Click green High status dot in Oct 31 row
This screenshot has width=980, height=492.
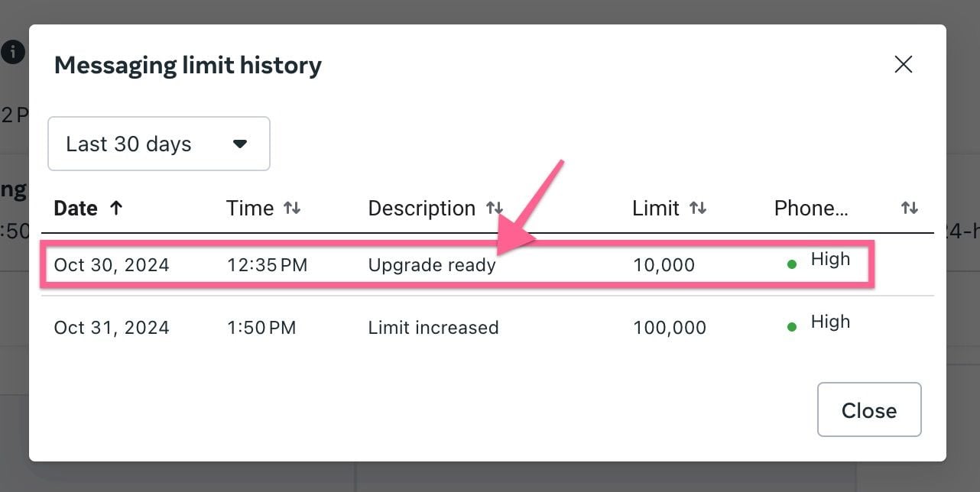pyautogui.click(x=792, y=327)
